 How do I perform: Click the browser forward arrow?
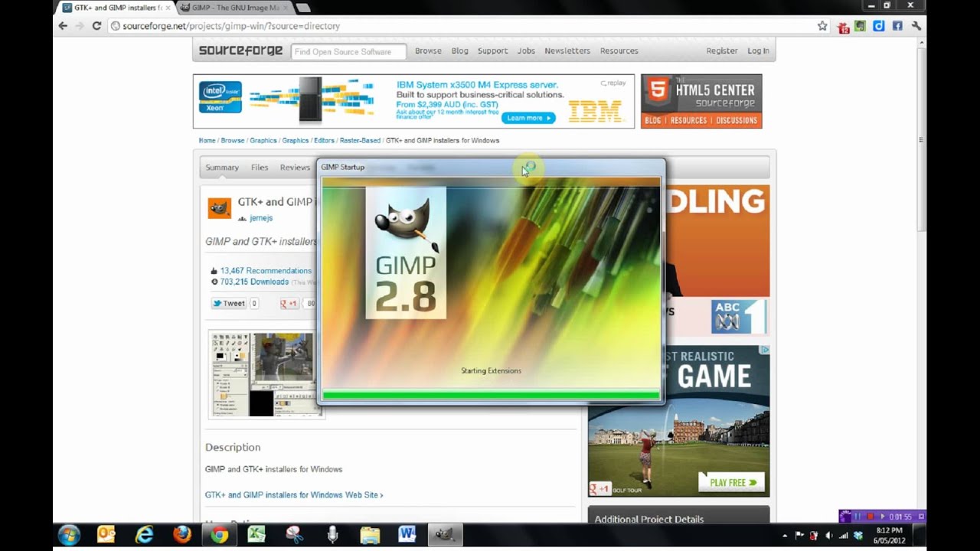coord(80,25)
